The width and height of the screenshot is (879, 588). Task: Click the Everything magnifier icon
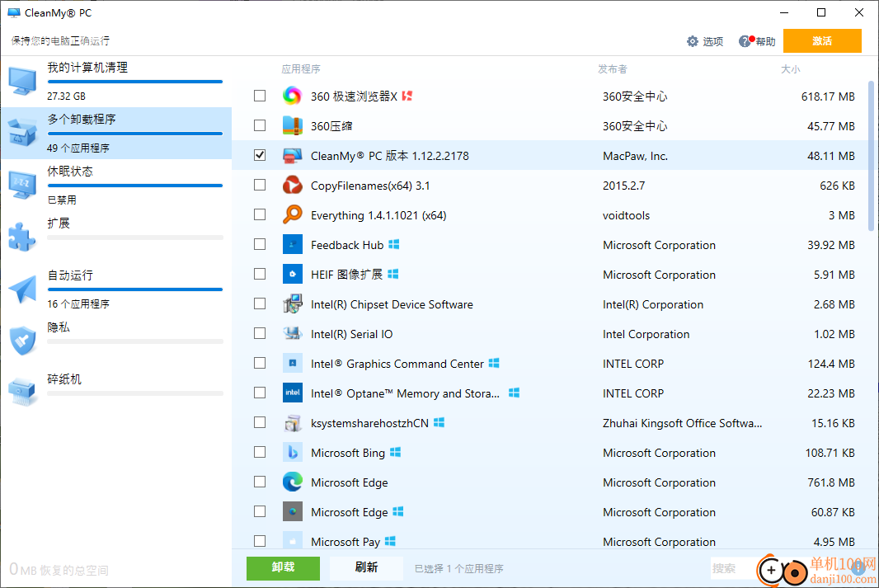point(292,214)
